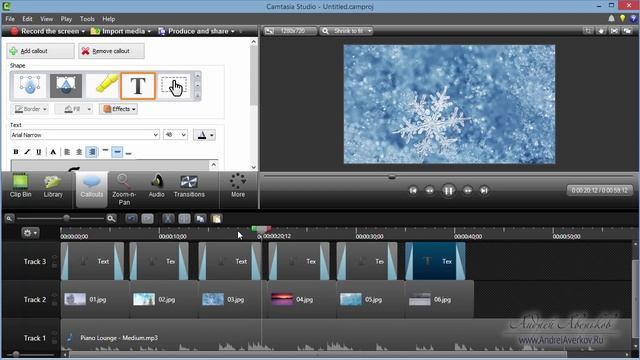Click the preview seek bar handle
The image size is (640, 360).
392,177
